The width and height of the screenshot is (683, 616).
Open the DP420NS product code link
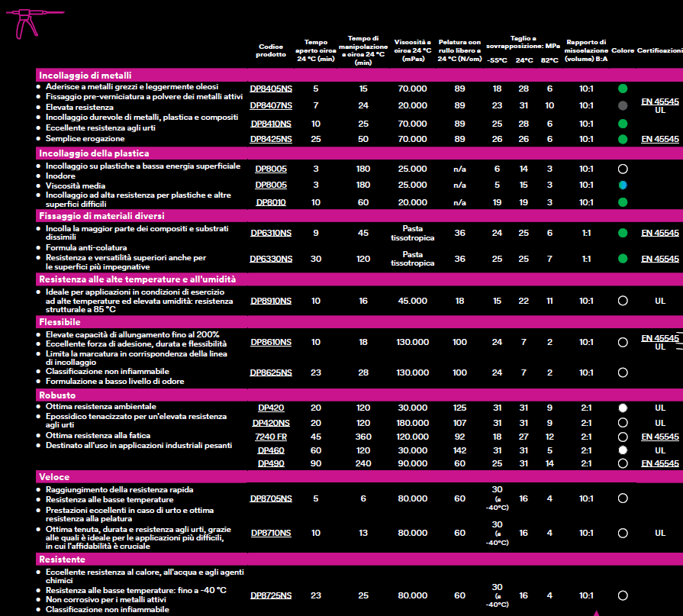click(x=271, y=422)
